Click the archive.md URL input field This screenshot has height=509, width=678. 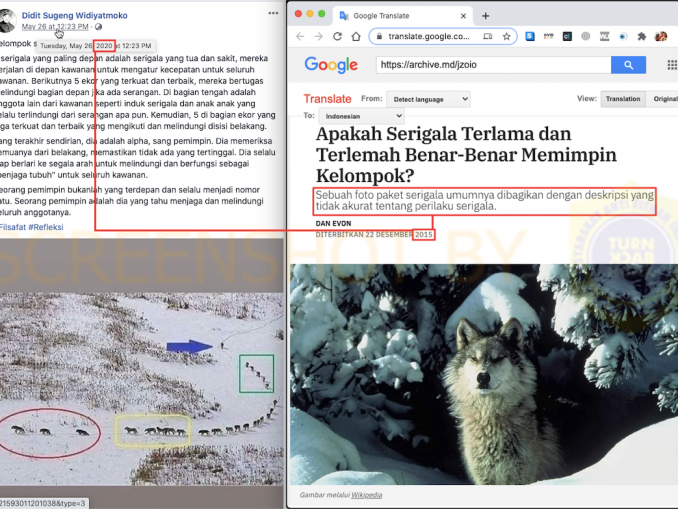coord(493,65)
